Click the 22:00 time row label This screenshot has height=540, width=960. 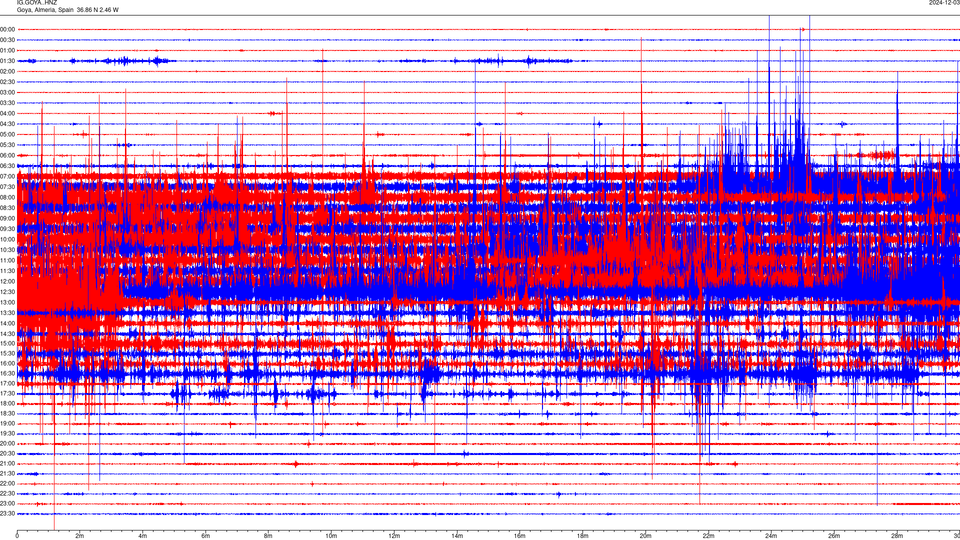point(8,484)
